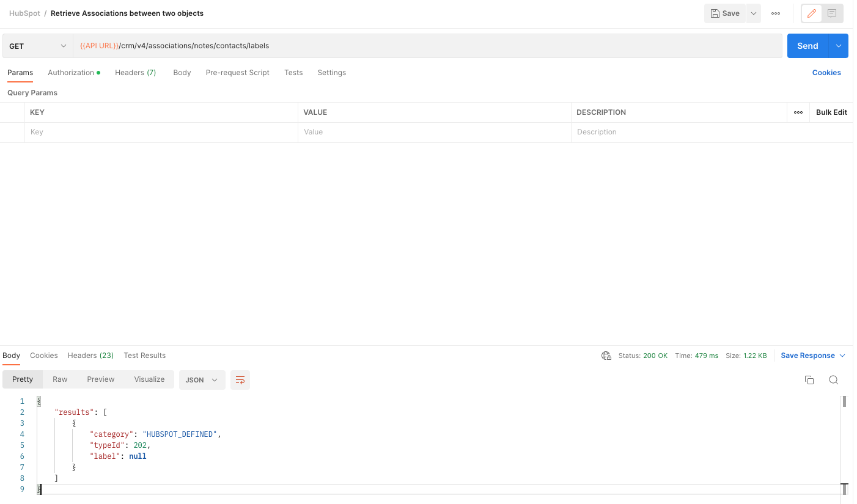This screenshot has height=504, width=857.
Task: Open the search within response results
Action: point(834,379)
